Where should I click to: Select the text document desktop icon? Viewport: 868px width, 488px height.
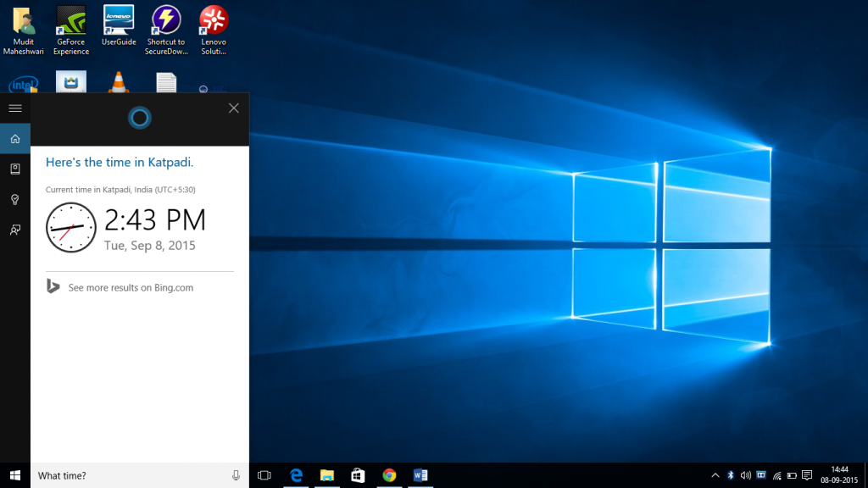click(x=166, y=83)
